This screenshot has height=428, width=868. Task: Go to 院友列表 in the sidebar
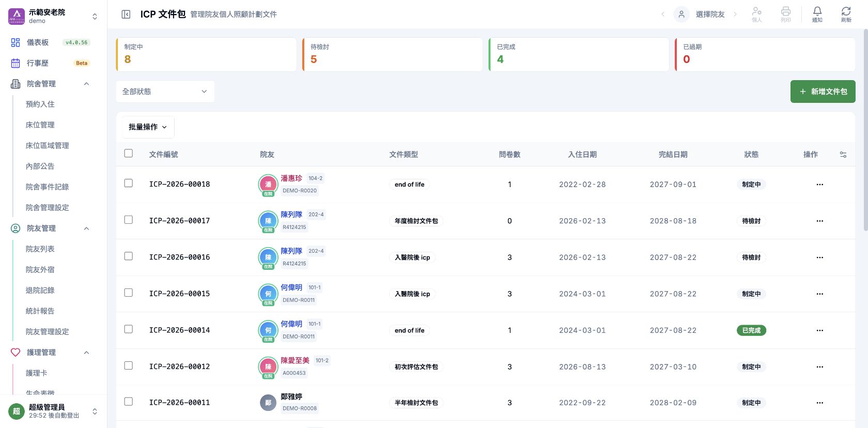click(40, 249)
